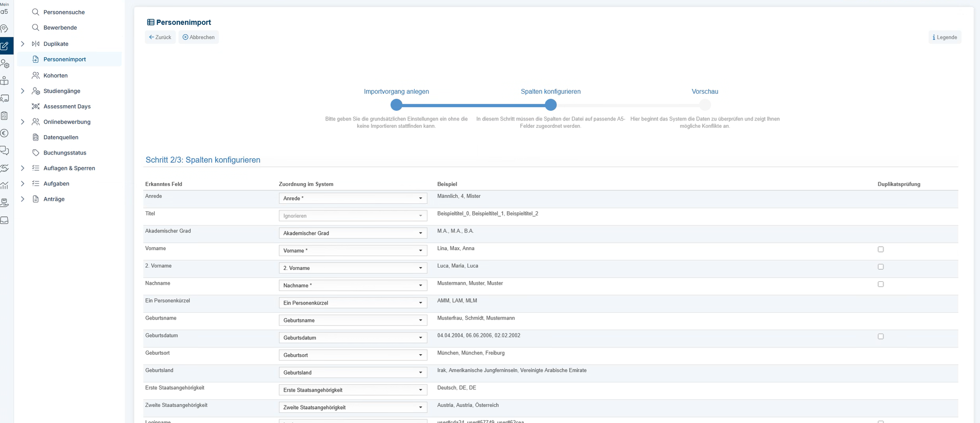Viewport: 980px width, 423px height.
Task: Select the head with heart icon
Action: coord(5,29)
